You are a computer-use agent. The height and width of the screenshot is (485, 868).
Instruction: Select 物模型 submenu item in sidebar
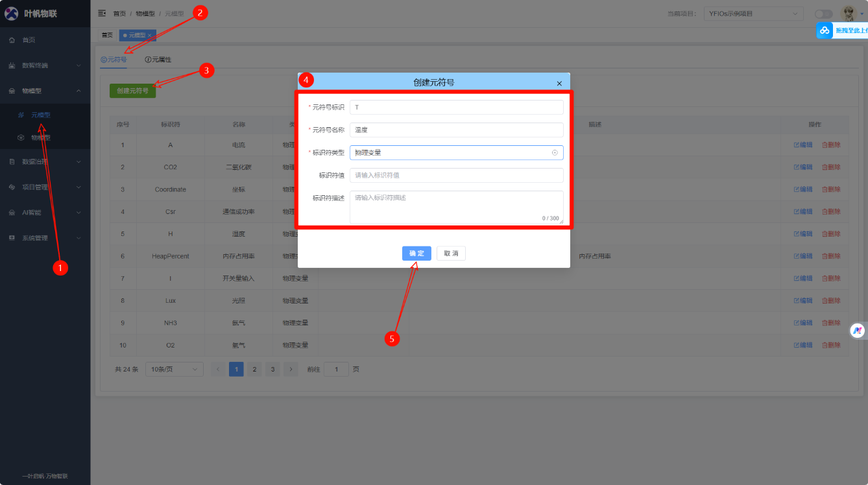[40, 137]
